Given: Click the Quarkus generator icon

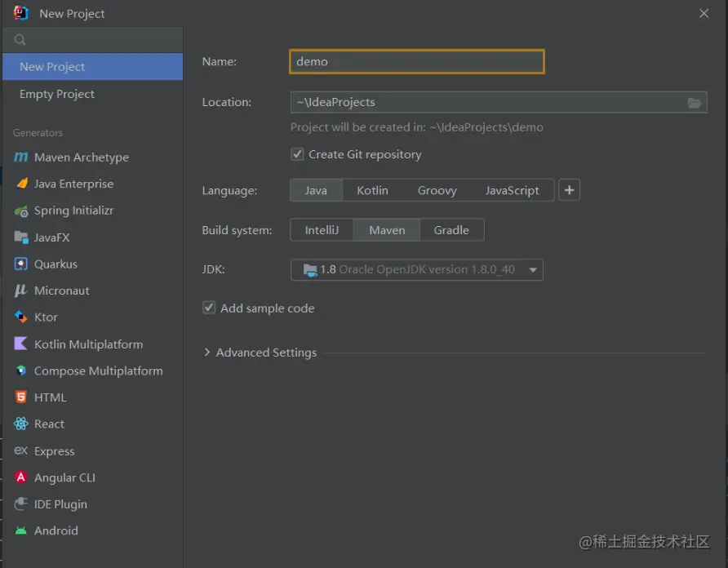Looking at the screenshot, I should click(x=21, y=264).
